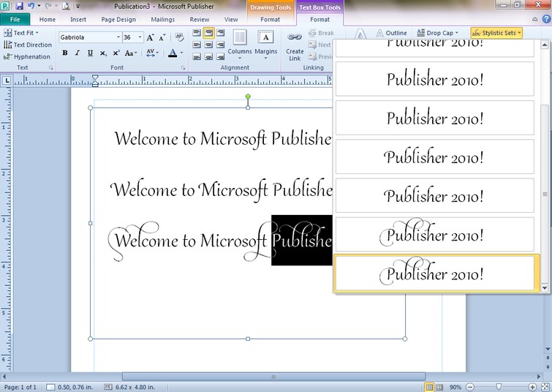Open the Character Spacing AV dropdown
This screenshot has width=552, height=392.
coord(152,53)
